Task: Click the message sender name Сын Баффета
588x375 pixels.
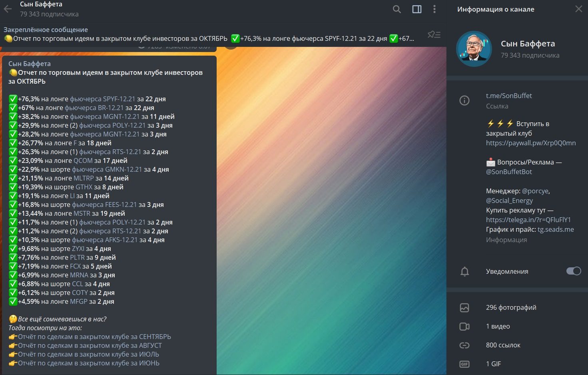Action: pyautogui.click(x=30, y=64)
